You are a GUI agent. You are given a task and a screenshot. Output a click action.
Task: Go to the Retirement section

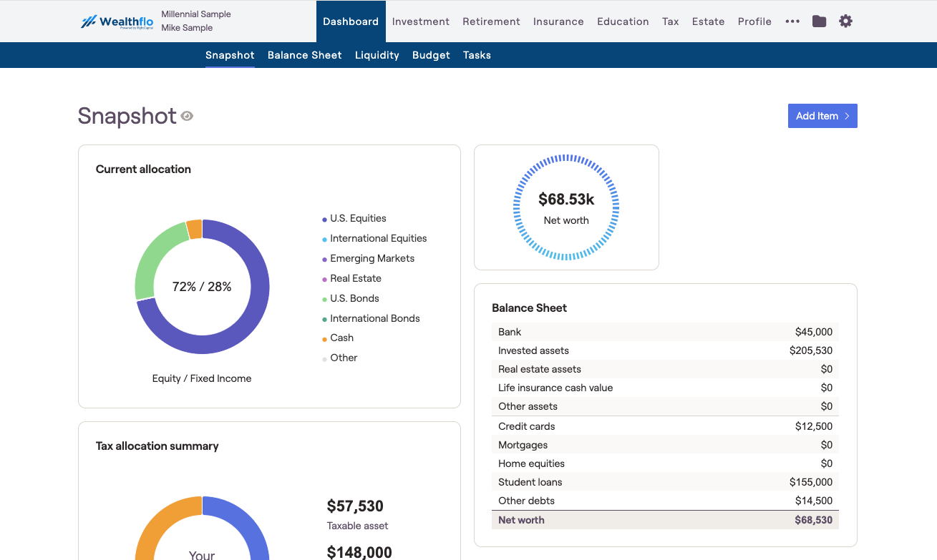(x=491, y=21)
